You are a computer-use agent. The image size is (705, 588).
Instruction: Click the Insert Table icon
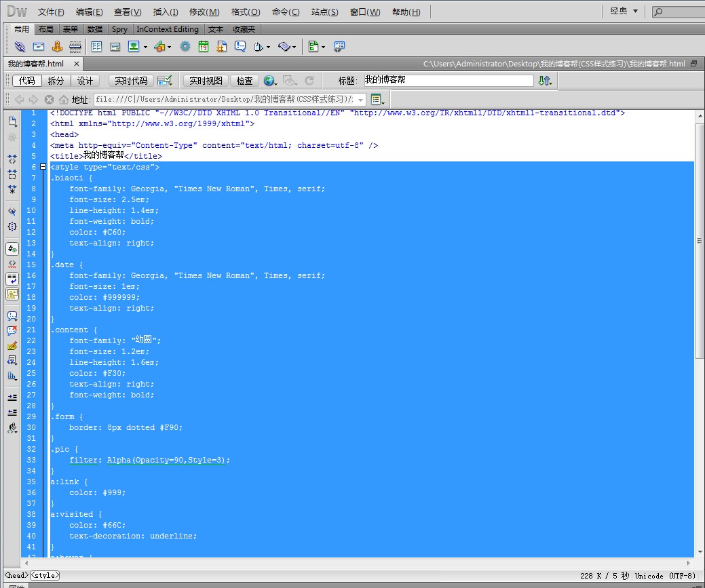coord(96,47)
